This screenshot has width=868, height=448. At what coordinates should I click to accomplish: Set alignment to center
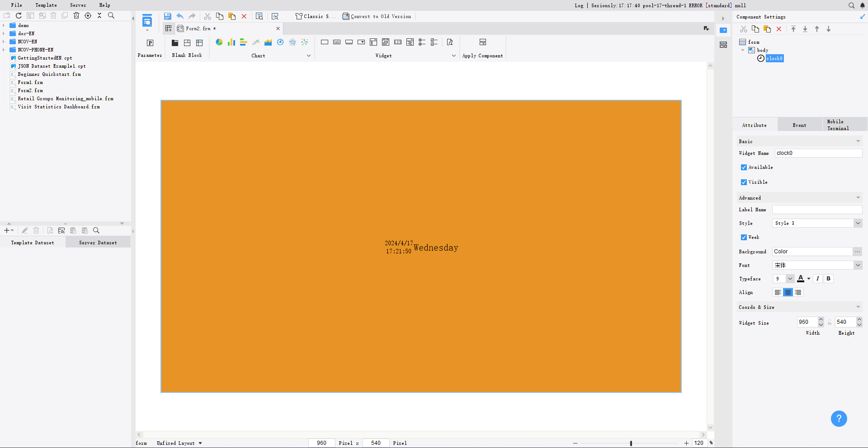(x=788, y=293)
